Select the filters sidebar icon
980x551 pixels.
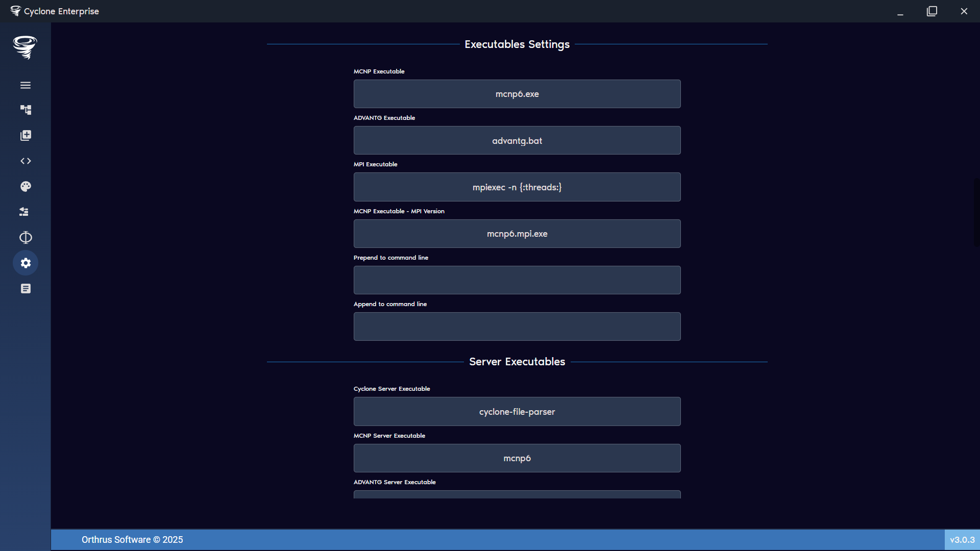25,212
